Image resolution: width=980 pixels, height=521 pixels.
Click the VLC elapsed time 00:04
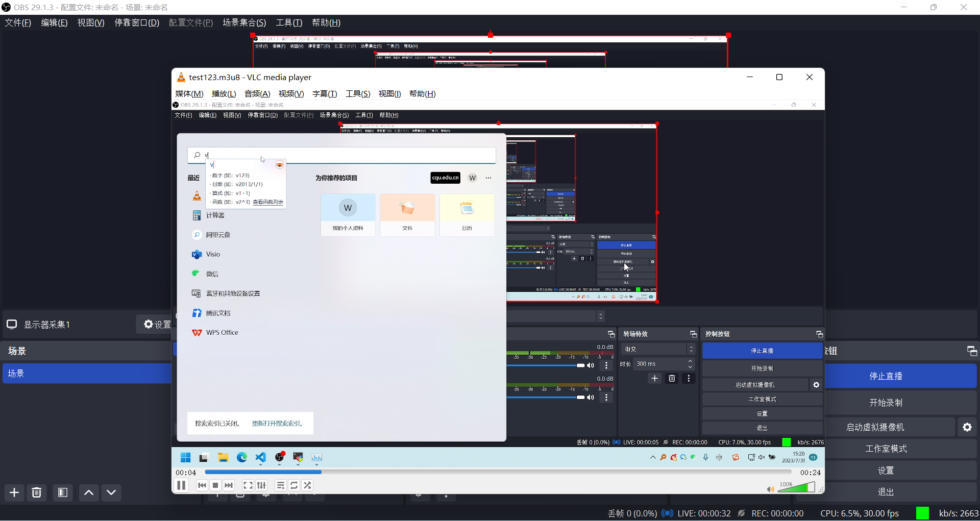click(x=186, y=473)
